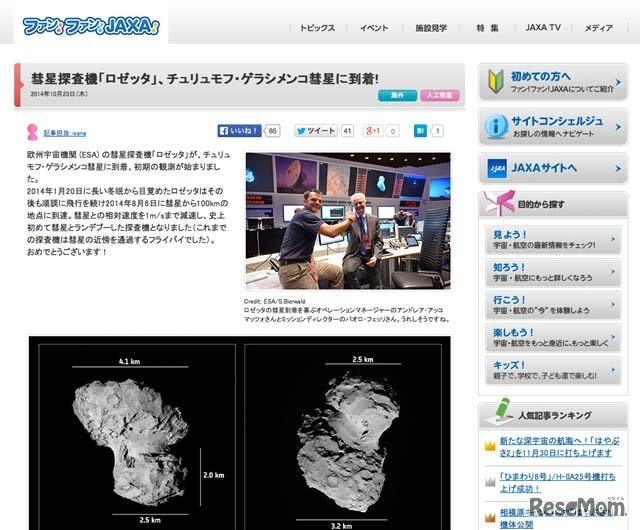The width and height of the screenshot is (640, 530).
Task: Click the beginner leaf mark icon
Action: [x=496, y=81]
